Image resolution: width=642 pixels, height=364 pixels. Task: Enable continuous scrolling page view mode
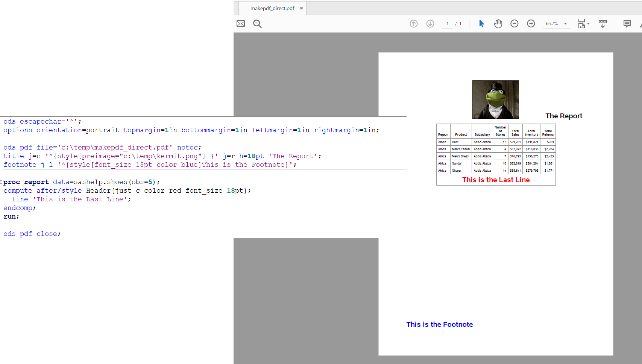click(603, 23)
